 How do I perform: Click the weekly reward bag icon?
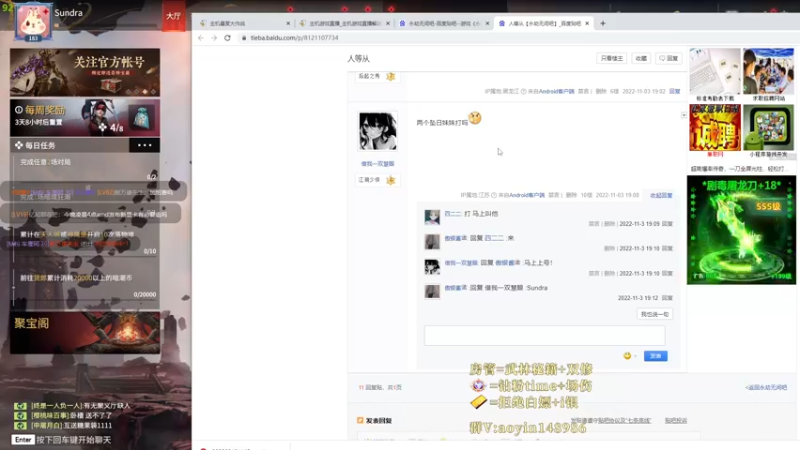coord(141,118)
